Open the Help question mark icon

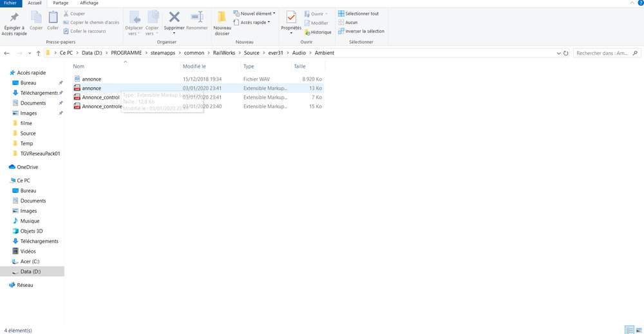click(x=640, y=3)
